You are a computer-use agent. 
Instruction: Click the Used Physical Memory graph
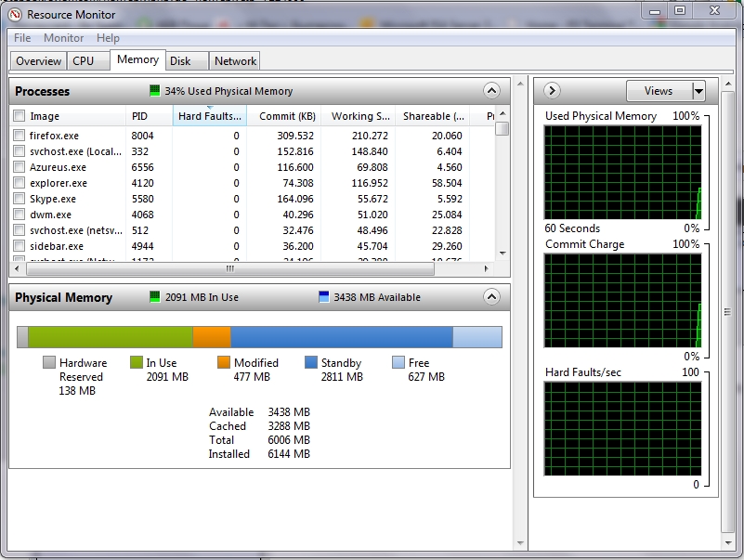pos(622,172)
